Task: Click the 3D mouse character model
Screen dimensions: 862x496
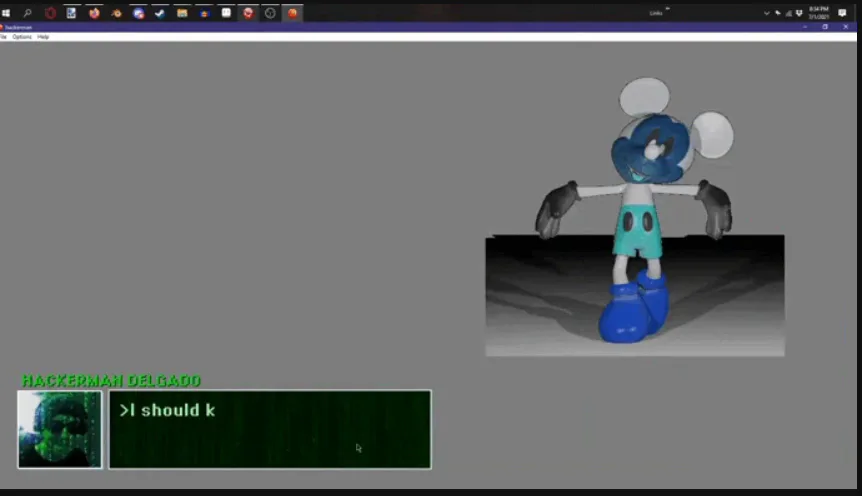Action: pos(636,211)
